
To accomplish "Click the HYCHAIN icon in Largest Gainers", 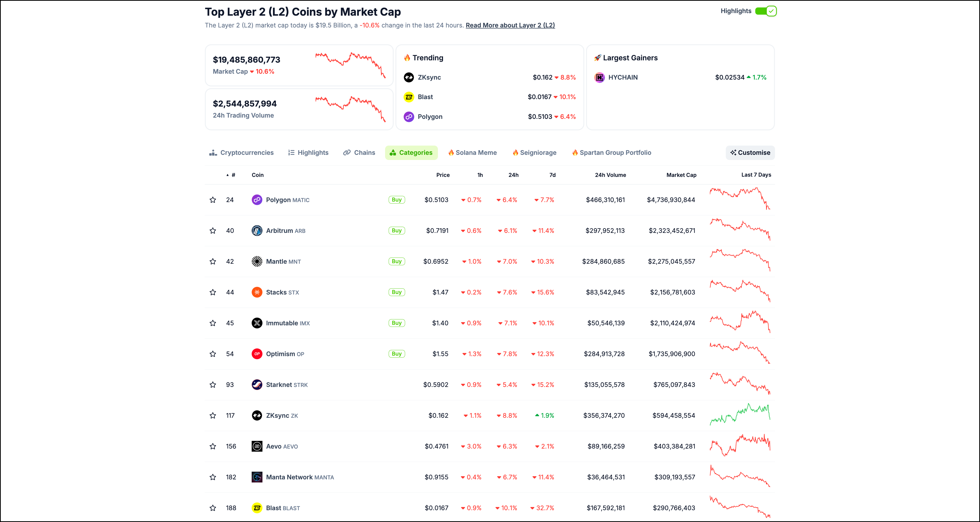I will point(599,77).
